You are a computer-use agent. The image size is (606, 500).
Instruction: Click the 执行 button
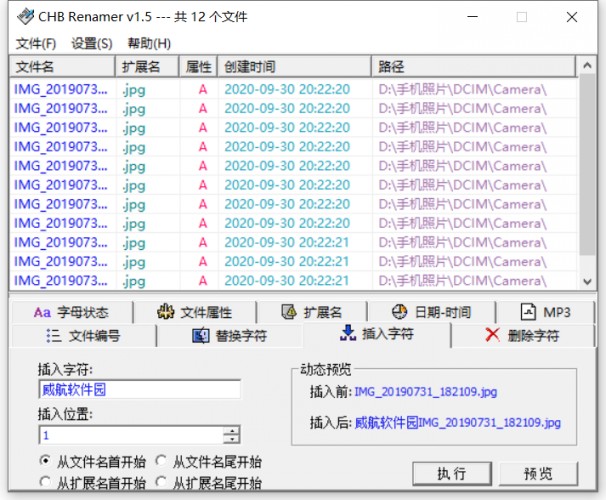[x=452, y=473]
